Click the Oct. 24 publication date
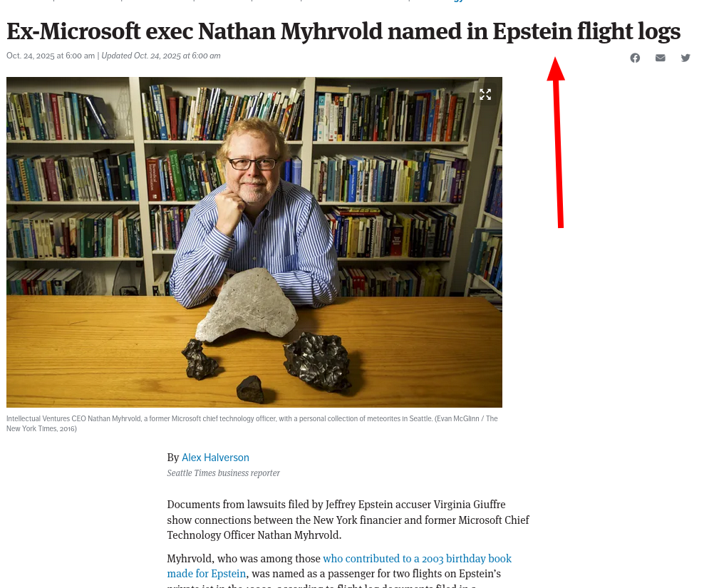 pyautogui.click(x=51, y=56)
